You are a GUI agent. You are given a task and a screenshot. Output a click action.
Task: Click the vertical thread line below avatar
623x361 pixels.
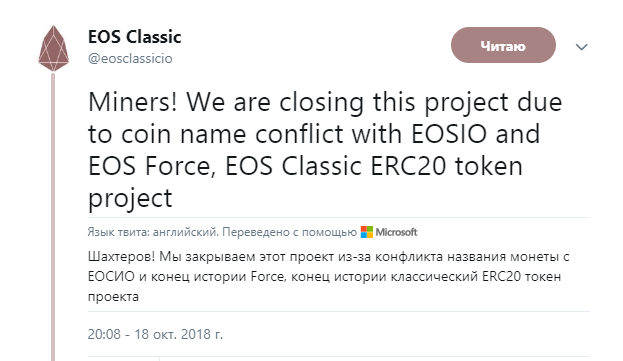53,217
